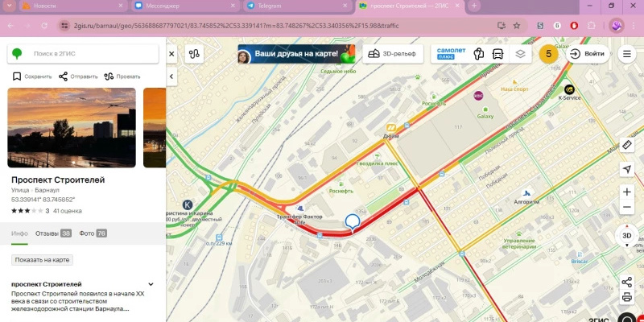Click the print map icon

click(627, 296)
